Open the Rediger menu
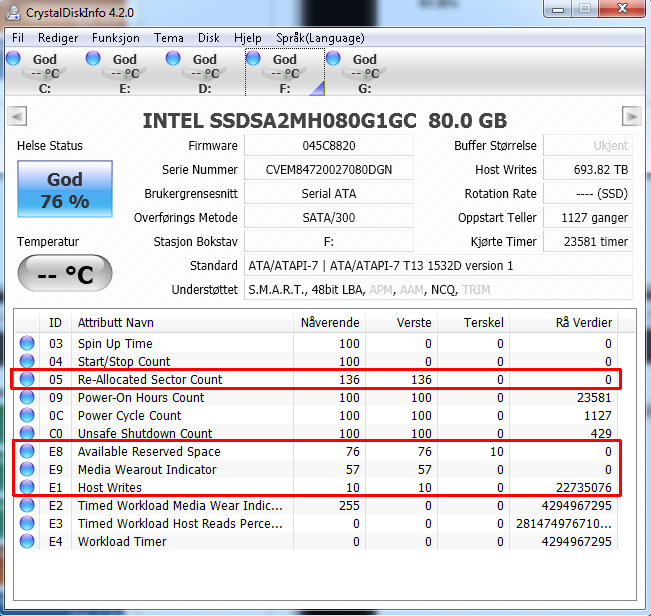The height and width of the screenshot is (616, 651). click(x=58, y=38)
